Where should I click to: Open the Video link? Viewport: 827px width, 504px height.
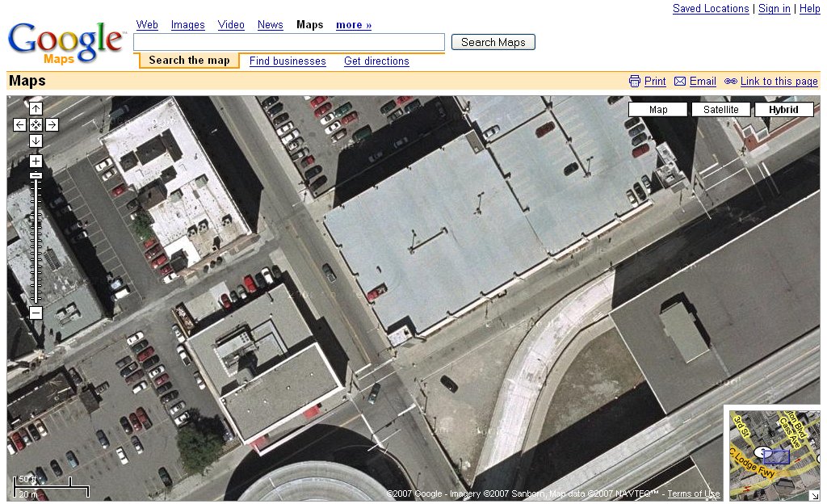(231, 25)
